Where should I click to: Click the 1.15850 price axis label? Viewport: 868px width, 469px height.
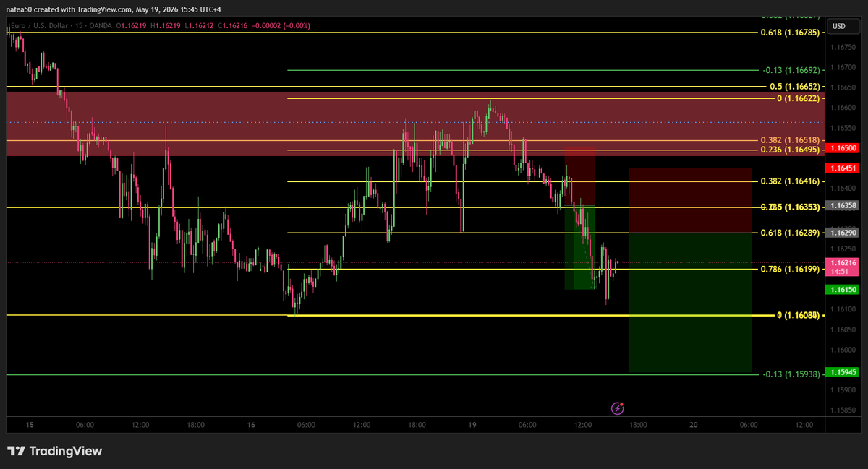point(842,410)
